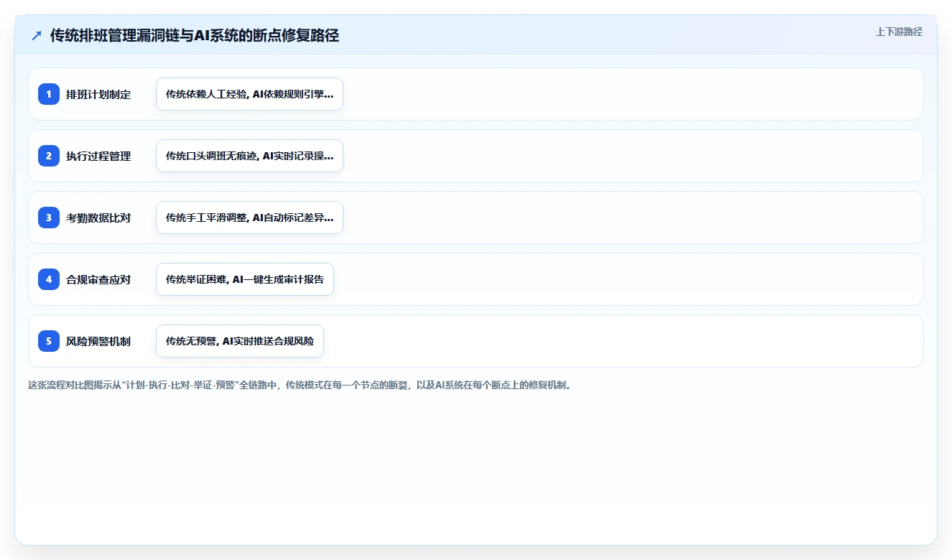Select the 执行过程管理 step label
This screenshot has width=952, height=560.
click(x=98, y=156)
